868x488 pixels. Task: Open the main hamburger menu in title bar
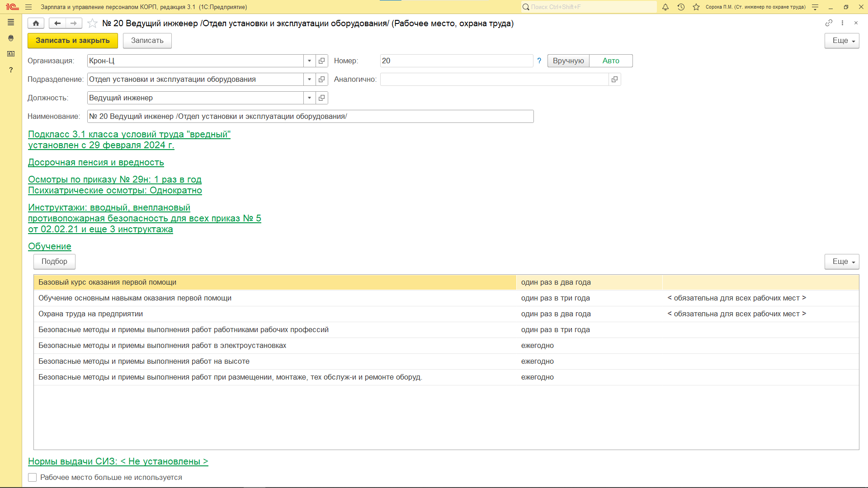(x=28, y=7)
